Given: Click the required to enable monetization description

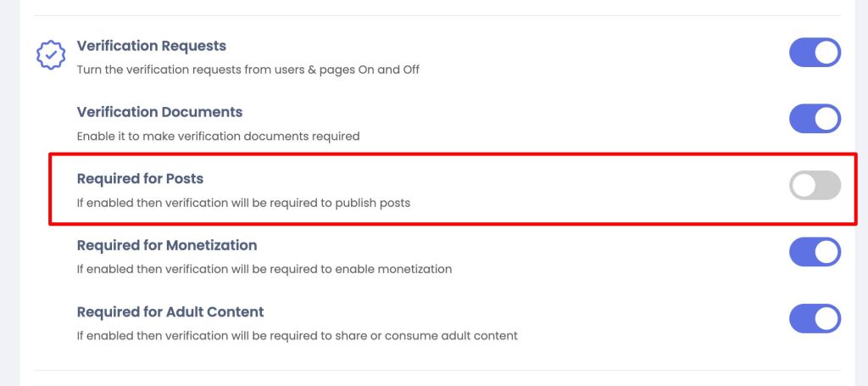Looking at the screenshot, I should point(264,269).
